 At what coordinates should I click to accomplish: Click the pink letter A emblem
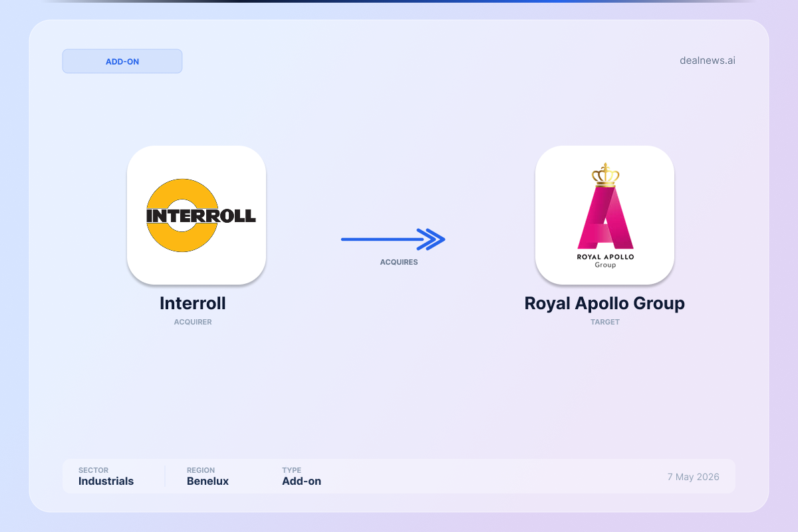[605, 217]
